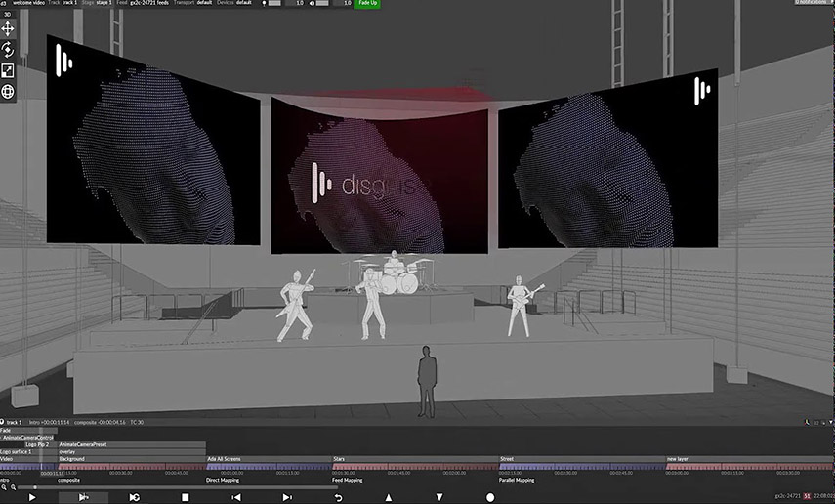The image size is (835, 504).
Task: Select the 'Stars' layer bar
Action: pyautogui.click(x=415, y=459)
